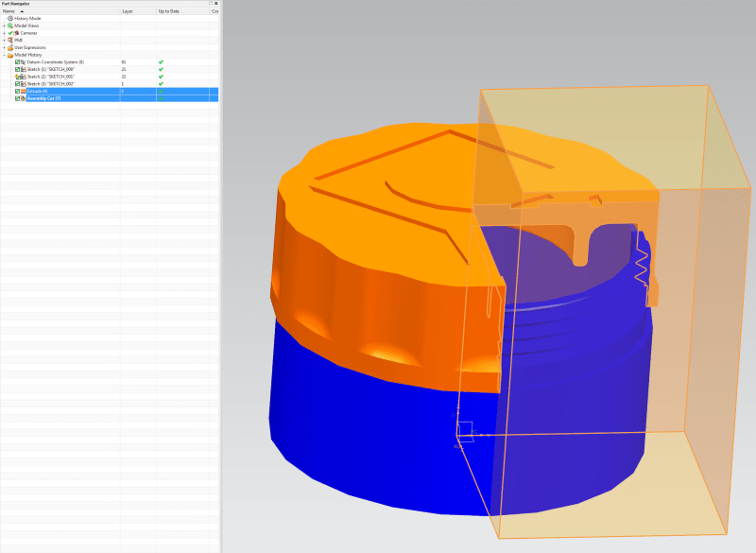Click the SKETCH_000 sketch icon
The height and width of the screenshot is (553, 756).
[x=24, y=69]
